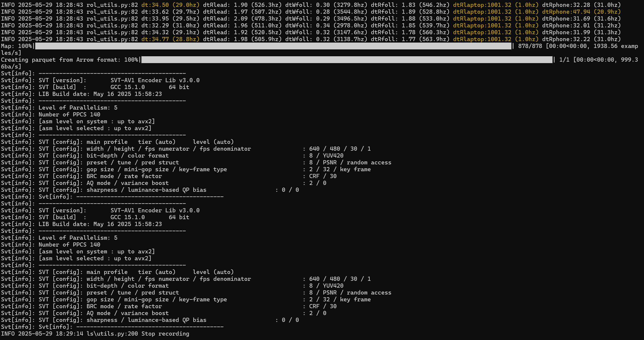Image resolution: width=644 pixels, height=340 pixels.
Task: Click the 'dtRphone:31.69 (31.6hz)' reading
Action: tap(581, 19)
